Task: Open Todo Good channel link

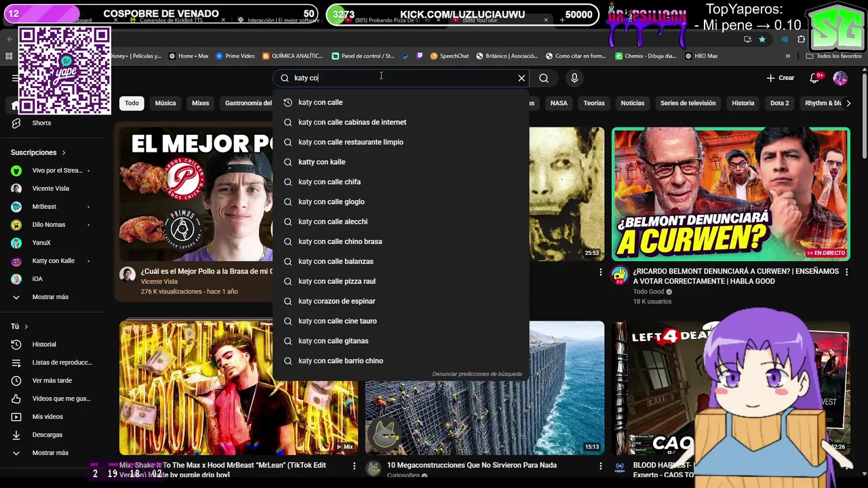Action: [x=649, y=292]
